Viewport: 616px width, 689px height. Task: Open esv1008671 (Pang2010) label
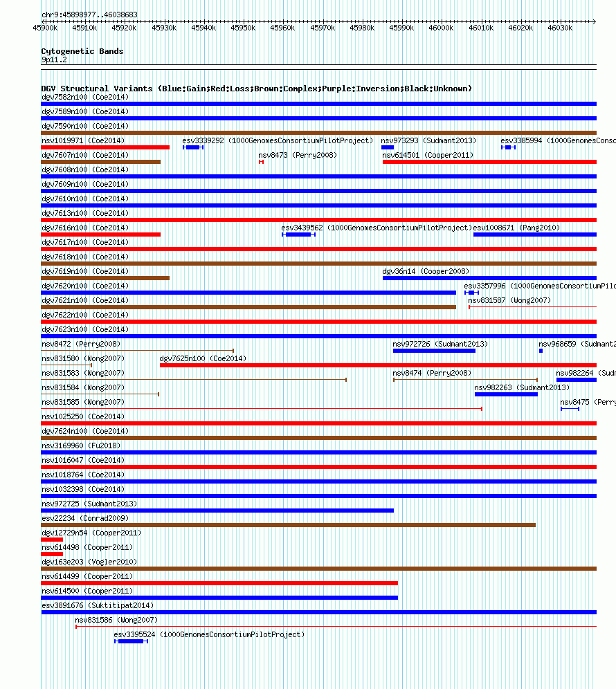516,228
